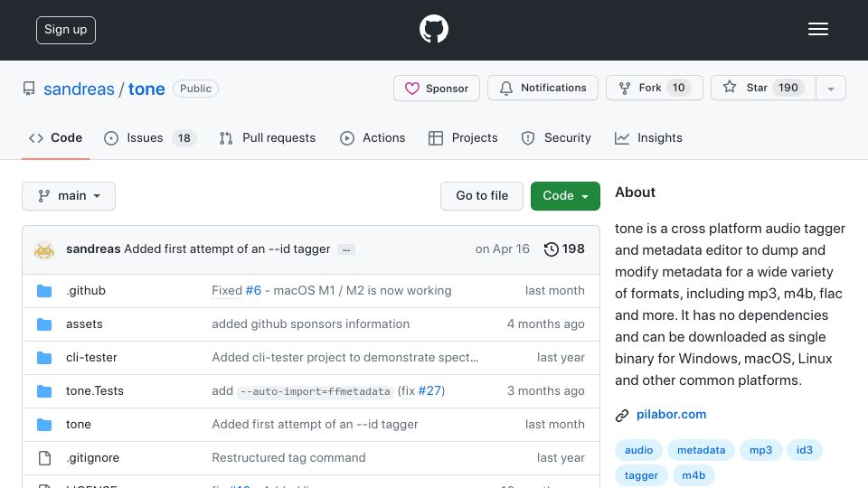The width and height of the screenshot is (868, 488).
Task: Open the Insights tab
Action: point(648,138)
